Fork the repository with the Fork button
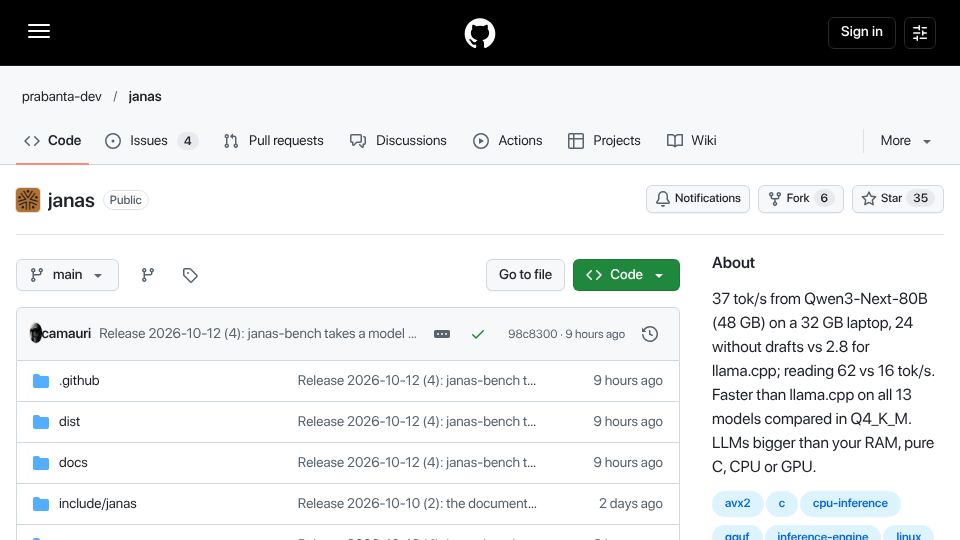 801,199
